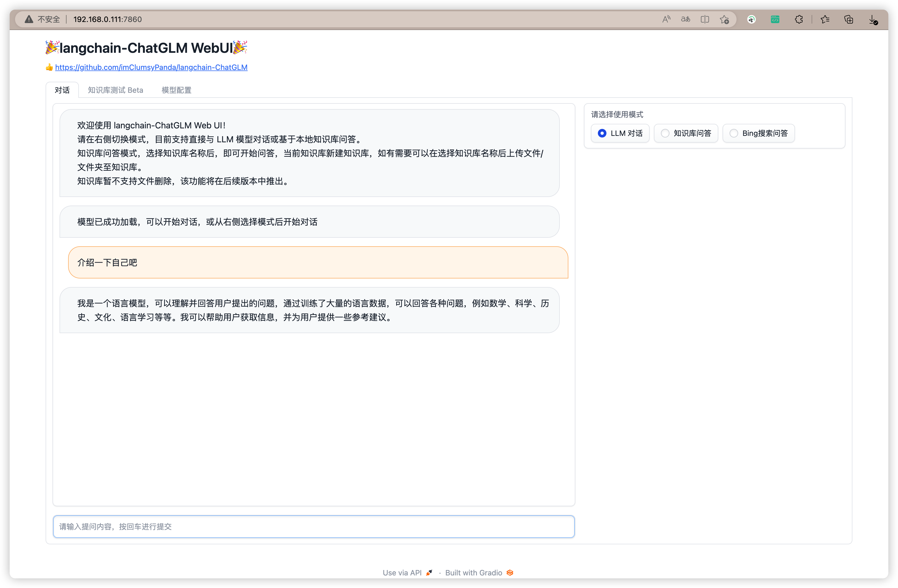
Task: Click the green code extension icon
Action: pos(775,19)
